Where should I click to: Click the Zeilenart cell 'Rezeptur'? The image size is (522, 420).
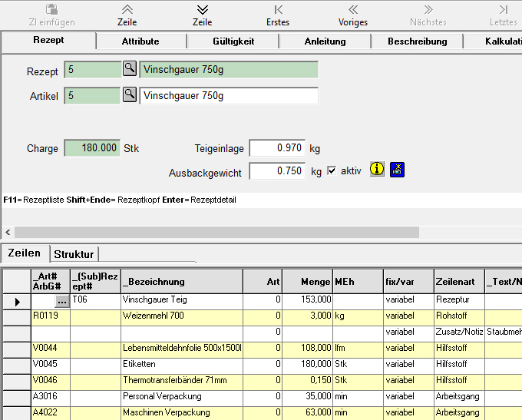coord(459,302)
